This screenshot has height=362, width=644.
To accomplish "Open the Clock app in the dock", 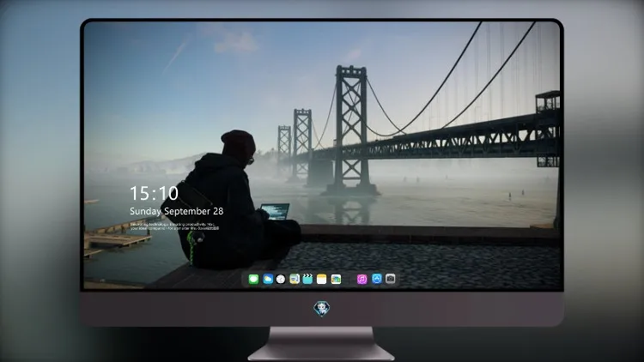I will [x=281, y=279].
